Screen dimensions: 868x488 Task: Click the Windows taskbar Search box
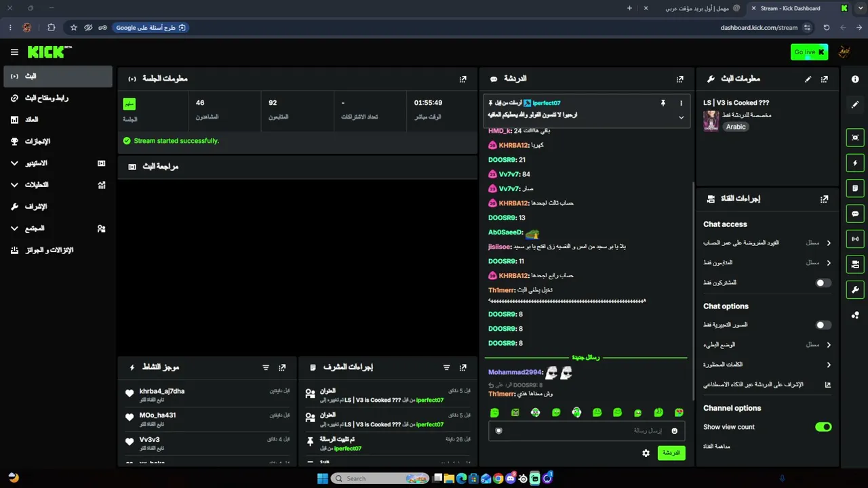380,479
